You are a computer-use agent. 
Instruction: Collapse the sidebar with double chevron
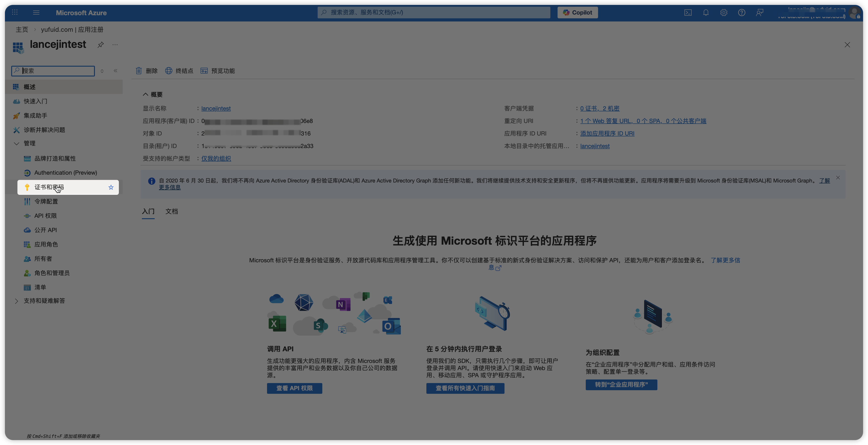(115, 71)
